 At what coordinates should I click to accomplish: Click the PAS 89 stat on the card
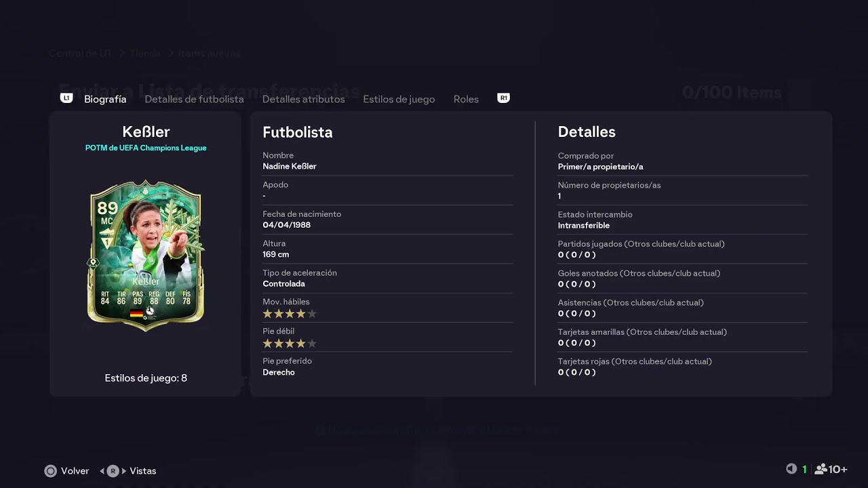138,298
